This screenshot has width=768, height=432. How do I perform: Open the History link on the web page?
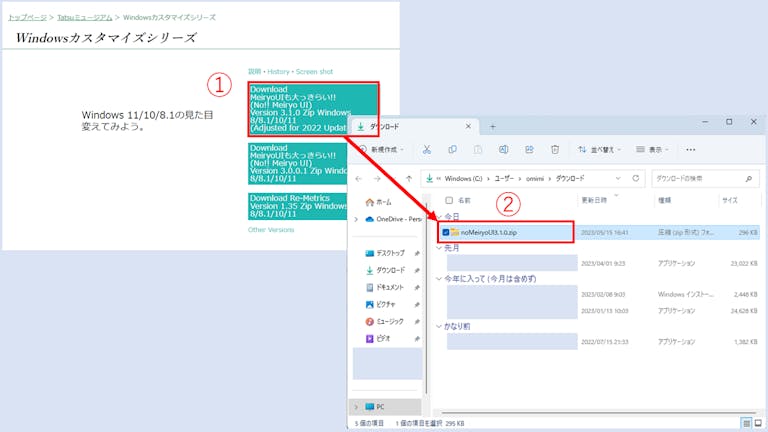point(278,72)
